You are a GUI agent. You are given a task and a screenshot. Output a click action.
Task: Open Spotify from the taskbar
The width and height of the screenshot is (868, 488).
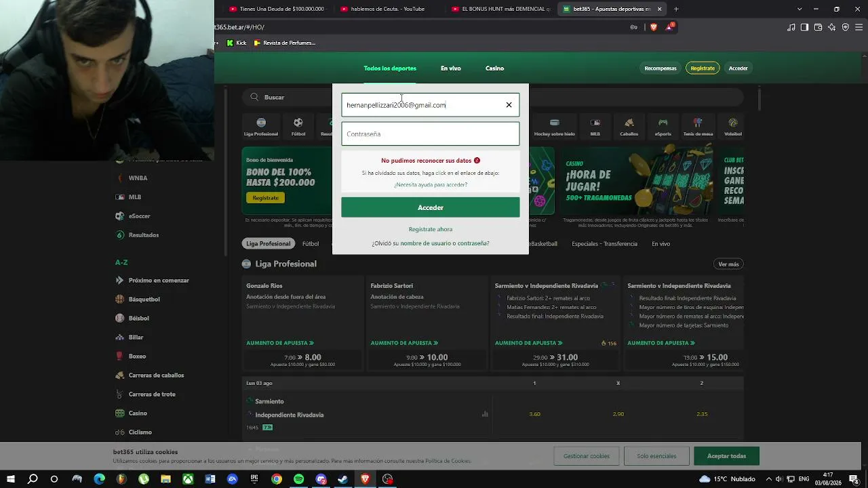tap(299, 479)
